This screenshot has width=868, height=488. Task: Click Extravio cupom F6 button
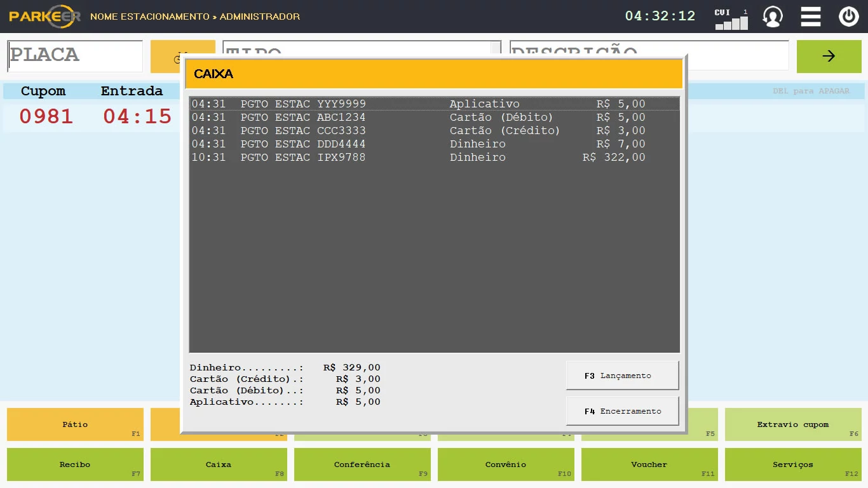click(793, 424)
